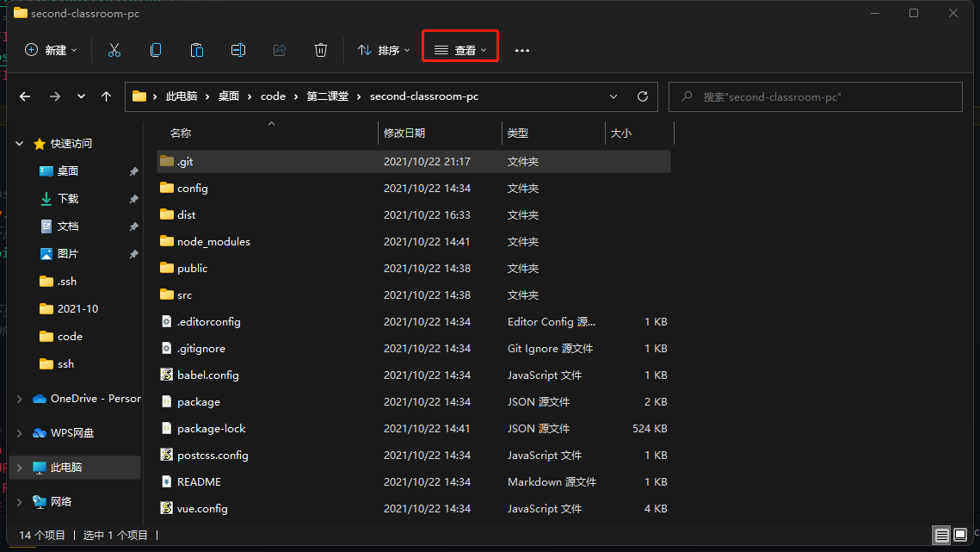Click the Paste icon in the toolbar
This screenshot has width=980, height=552.
[197, 50]
